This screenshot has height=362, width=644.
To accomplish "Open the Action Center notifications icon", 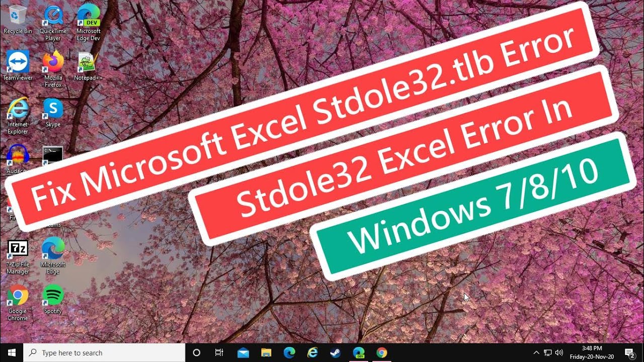I will point(629,352).
